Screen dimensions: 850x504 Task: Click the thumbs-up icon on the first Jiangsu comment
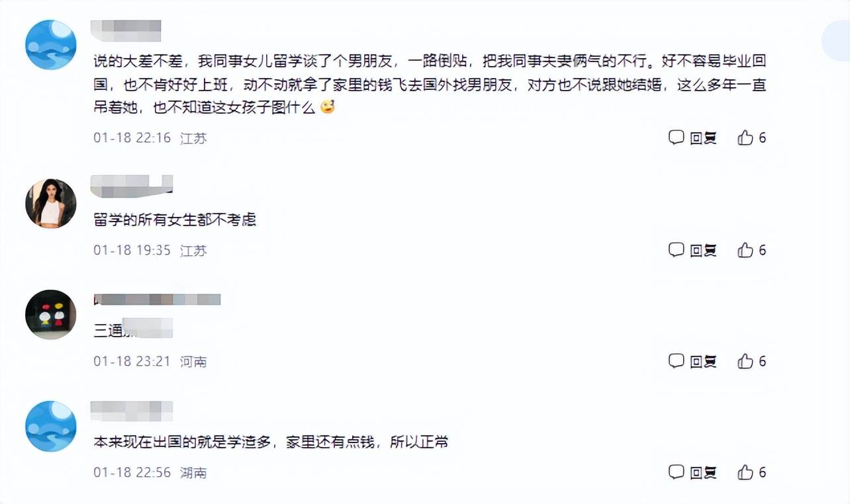coord(745,138)
